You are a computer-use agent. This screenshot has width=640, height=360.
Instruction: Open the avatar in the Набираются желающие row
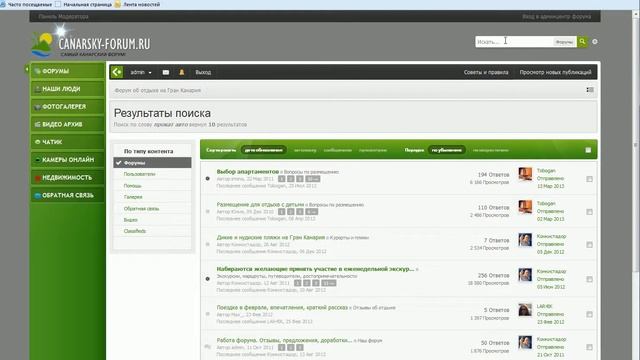tap(525, 275)
